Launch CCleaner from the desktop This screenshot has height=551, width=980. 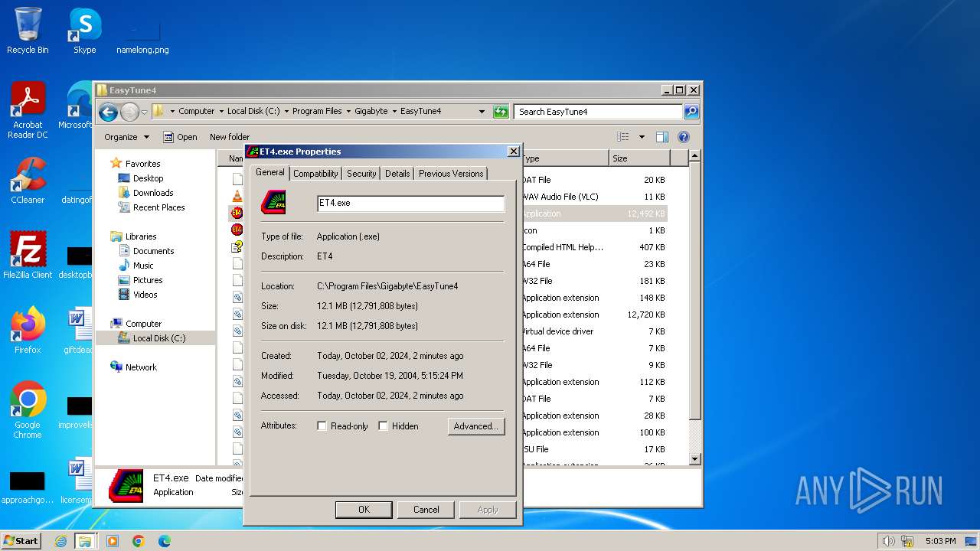click(x=28, y=180)
